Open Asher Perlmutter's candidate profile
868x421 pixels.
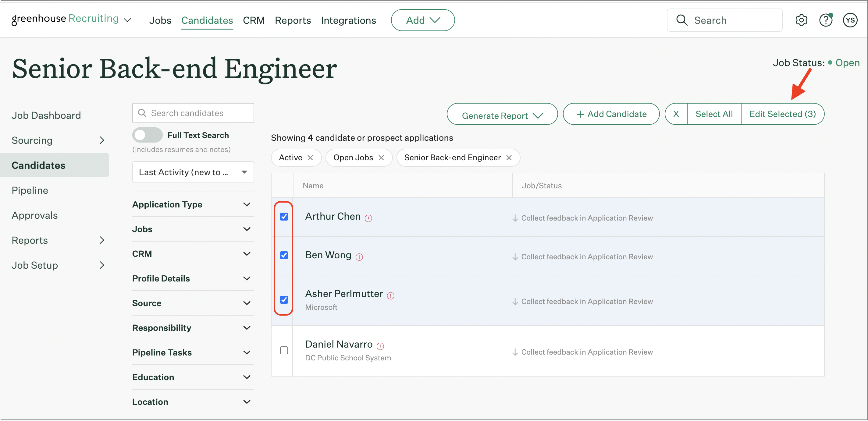(344, 294)
